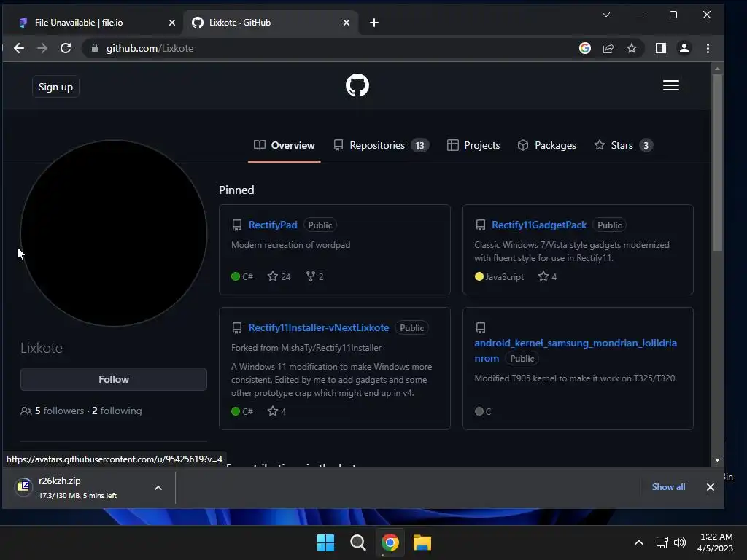747x560 pixels.
Task: Open android_kernel_samsung_mondrian repository link
Action: coord(575,351)
